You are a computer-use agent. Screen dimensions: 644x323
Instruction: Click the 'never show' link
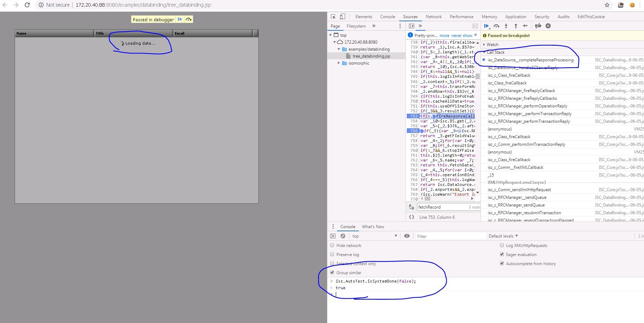(462, 36)
